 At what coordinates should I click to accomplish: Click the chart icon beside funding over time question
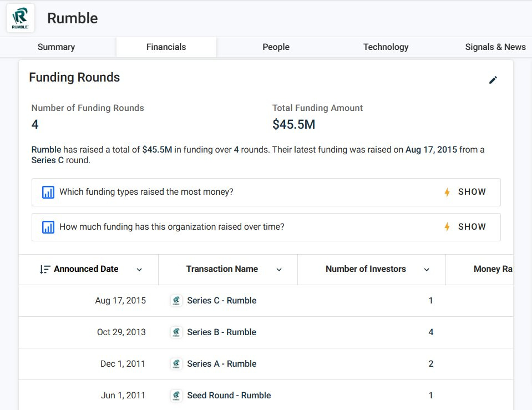(48, 227)
